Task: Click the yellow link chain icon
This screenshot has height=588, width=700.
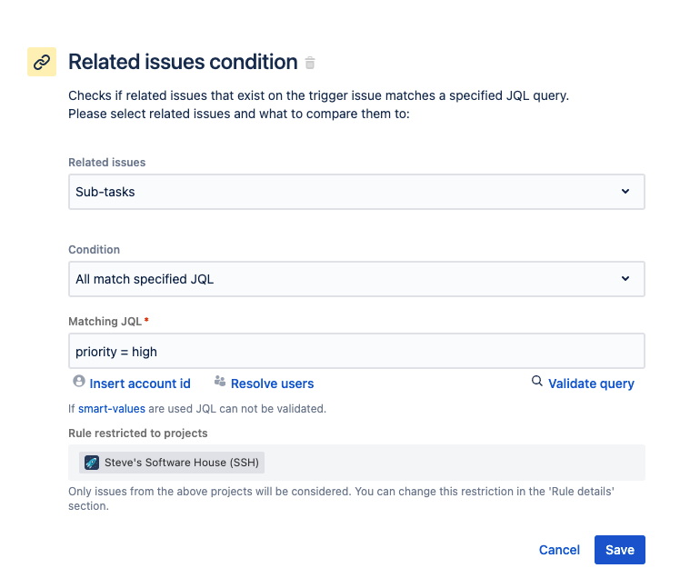Action: coord(42,62)
